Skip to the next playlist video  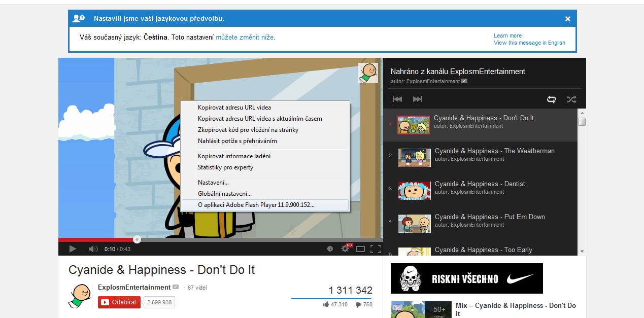[x=418, y=99]
